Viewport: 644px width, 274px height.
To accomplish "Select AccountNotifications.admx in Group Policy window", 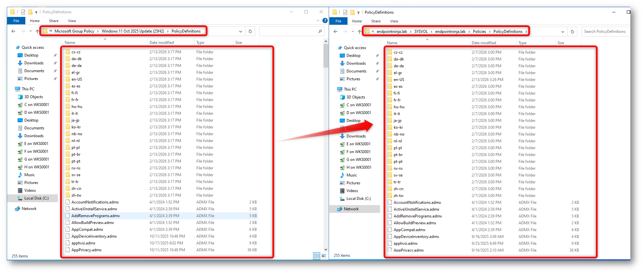I will [x=95, y=202].
